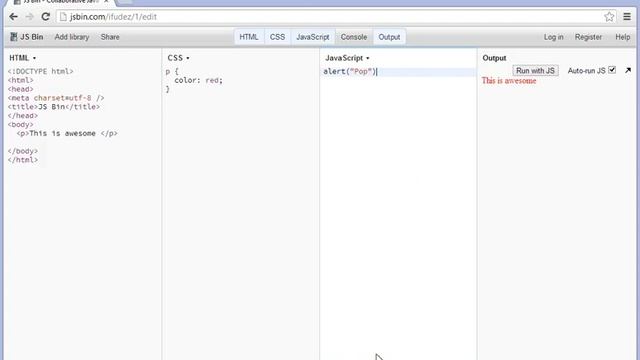Viewport: 640px width, 360px height.
Task: Click the alert("Pop") line in JavaScript editor
Action: pos(350,72)
